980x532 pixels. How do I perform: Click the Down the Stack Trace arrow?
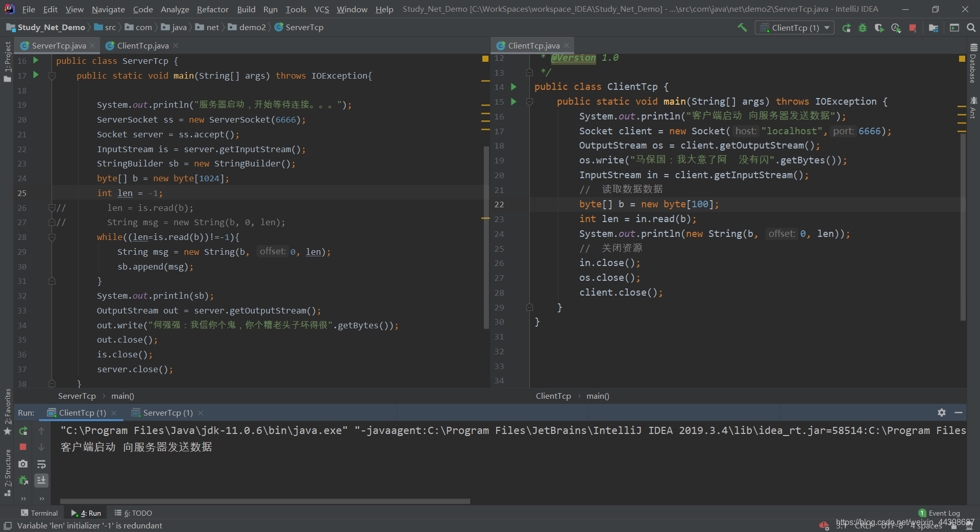pyautogui.click(x=41, y=447)
